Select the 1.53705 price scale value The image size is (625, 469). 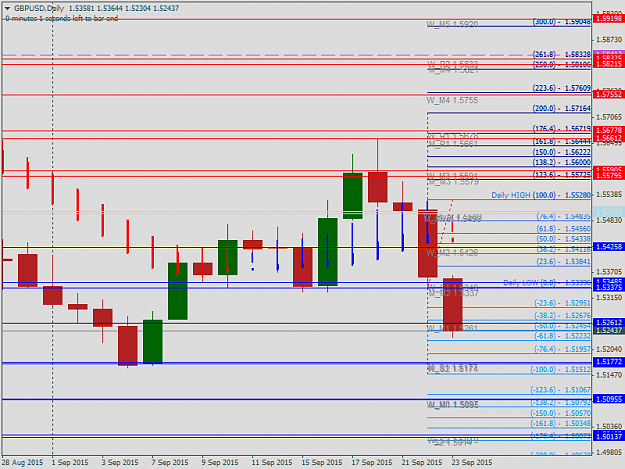coord(609,272)
